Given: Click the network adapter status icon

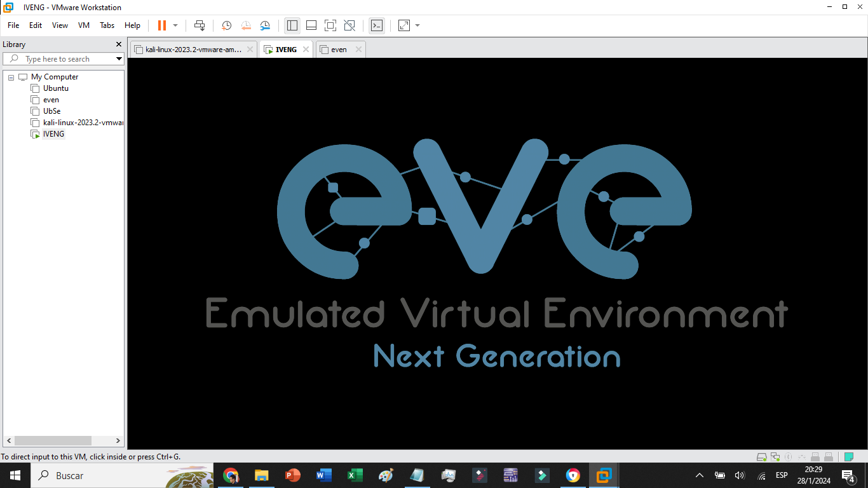Looking at the screenshot, I should point(775,457).
